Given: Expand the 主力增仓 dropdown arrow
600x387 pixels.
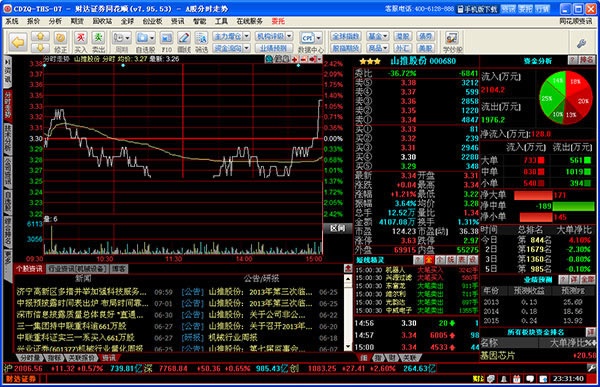Looking at the screenshot, I should tap(247, 36).
